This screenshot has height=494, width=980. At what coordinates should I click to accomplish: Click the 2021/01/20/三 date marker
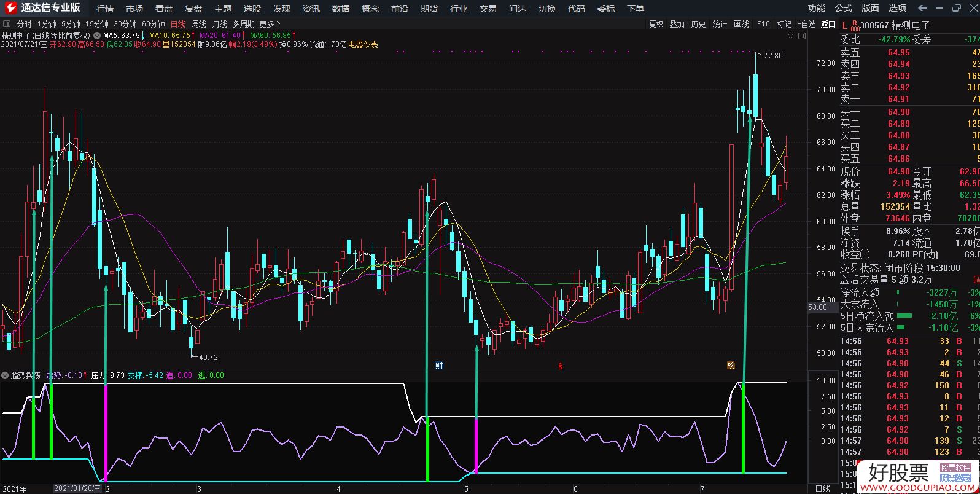[x=77, y=488]
